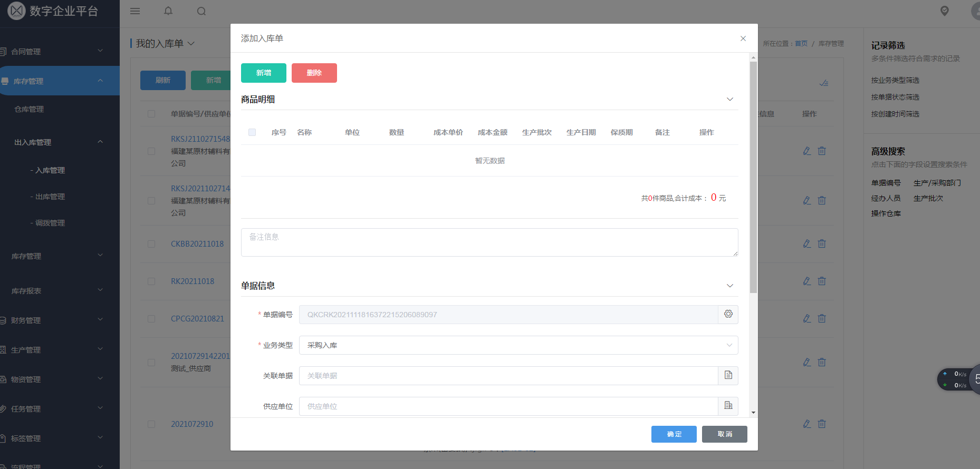Viewport: 980px width, 469px height.
Task: Collapse the 单据信息 section chevron
Action: click(x=730, y=286)
